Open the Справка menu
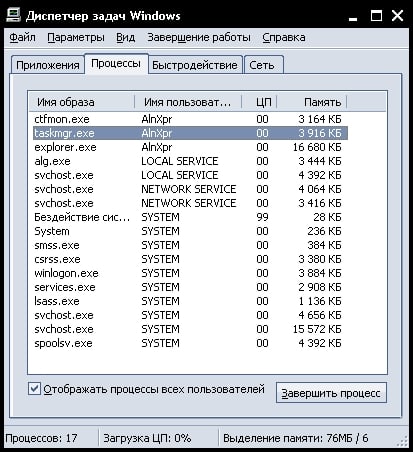The image size is (413, 452). (284, 37)
